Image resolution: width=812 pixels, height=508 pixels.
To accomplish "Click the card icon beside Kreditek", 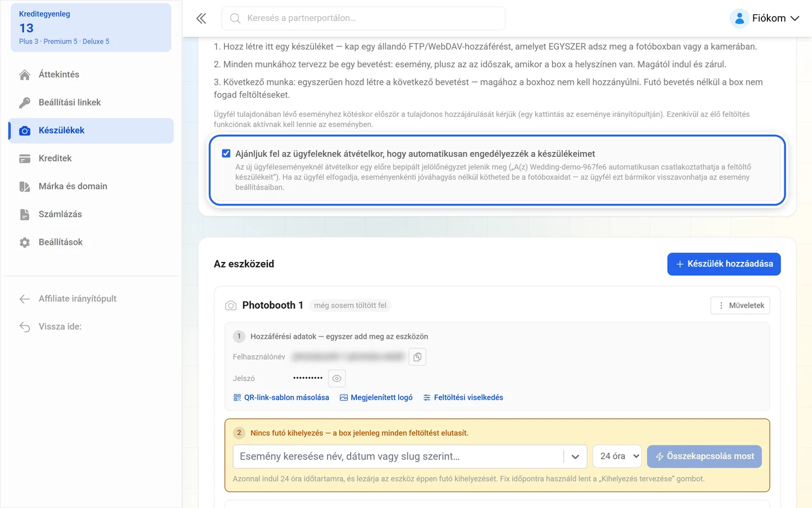I will (25, 159).
